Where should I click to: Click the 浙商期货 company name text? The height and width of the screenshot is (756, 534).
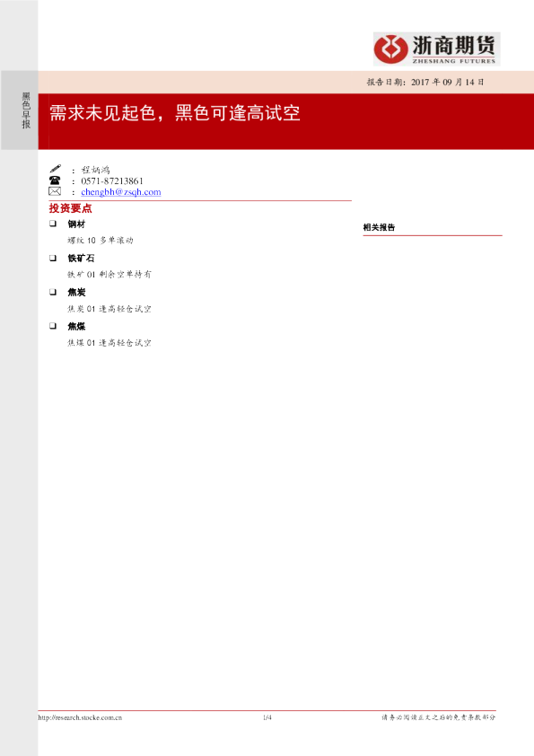[453, 46]
